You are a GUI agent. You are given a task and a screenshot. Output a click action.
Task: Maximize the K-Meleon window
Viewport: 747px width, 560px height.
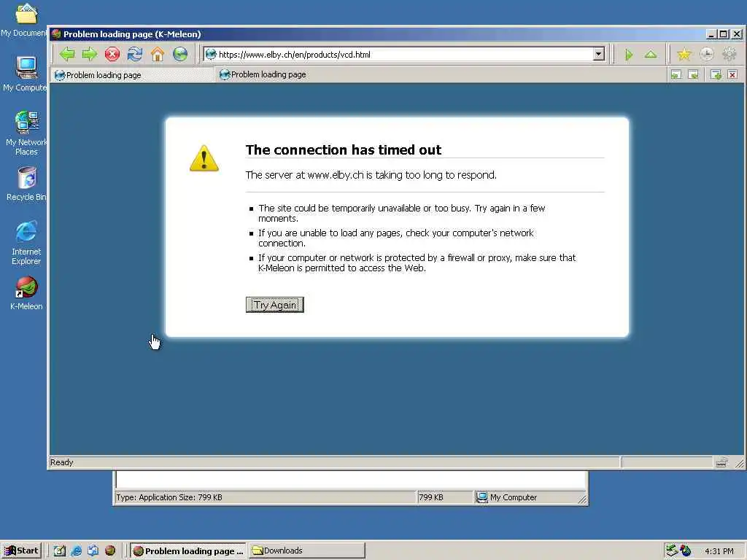click(x=723, y=34)
